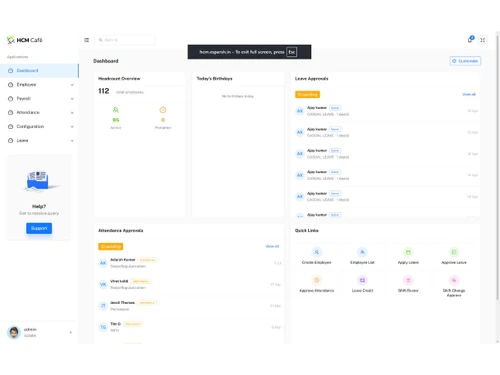Open Employee List quick link icon
Viewport: 500px width, 375px height.
[x=362, y=252]
